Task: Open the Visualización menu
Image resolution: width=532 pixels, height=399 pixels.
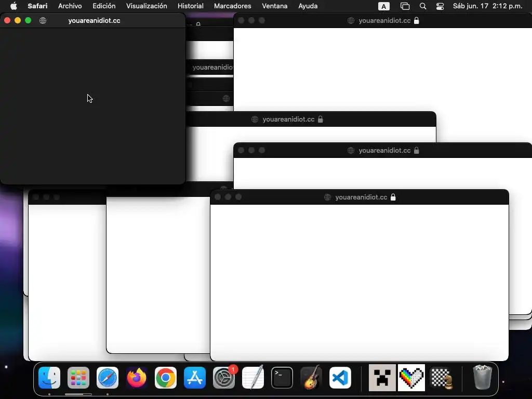Action: [147, 6]
